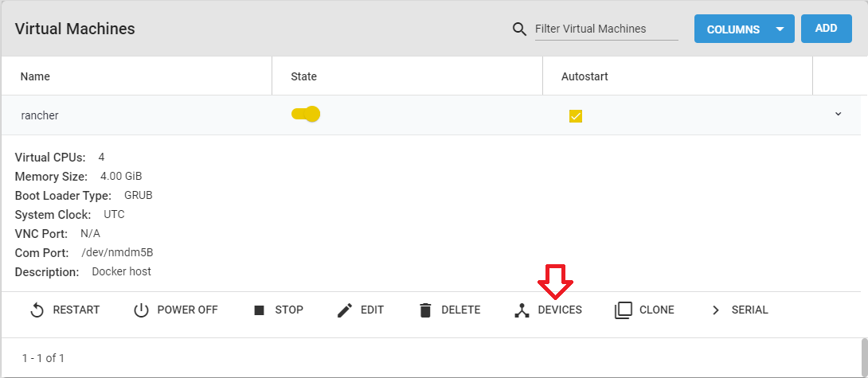Sort by the Name column header
This screenshot has width=868, height=378.
click(35, 77)
